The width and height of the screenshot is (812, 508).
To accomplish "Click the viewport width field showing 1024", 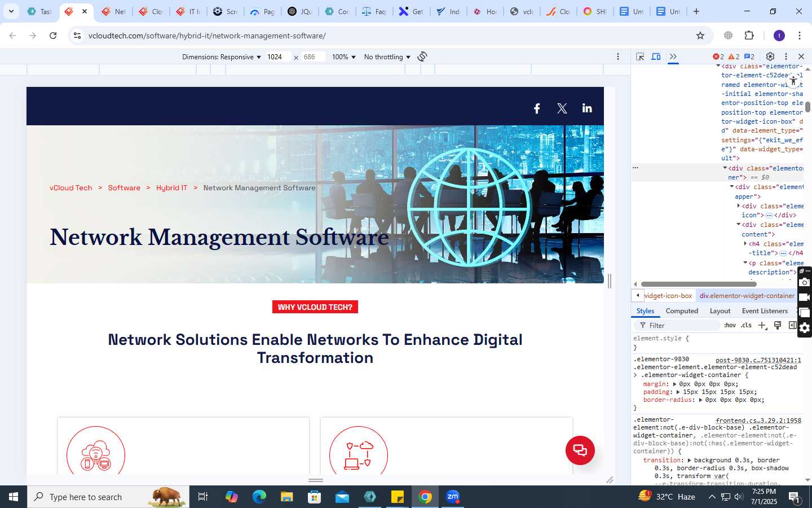I will click(x=278, y=57).
